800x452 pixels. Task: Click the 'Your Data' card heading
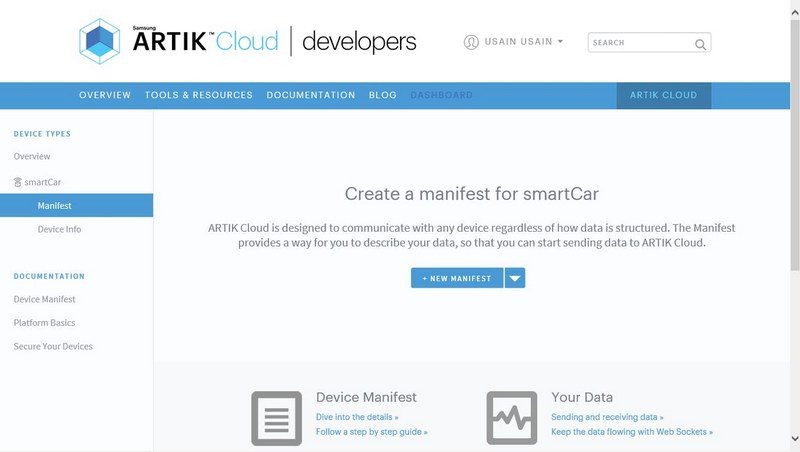582,397
